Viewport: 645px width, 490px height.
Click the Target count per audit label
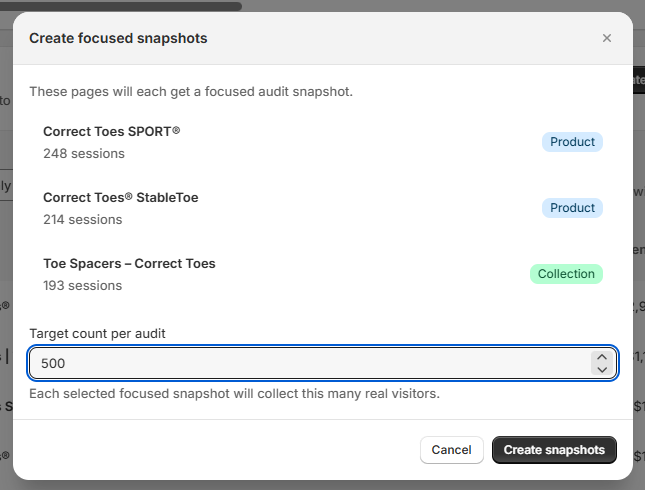click(97, 333)
